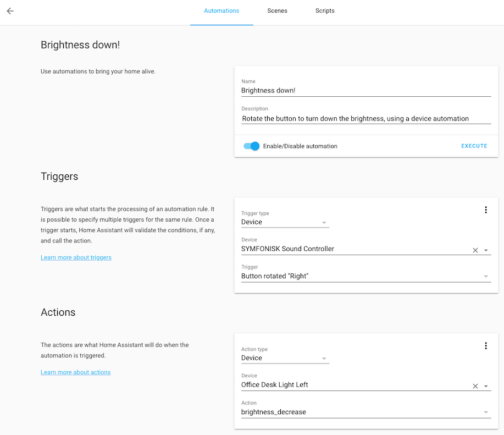The image size is (504, 435).
Task: Switch to the Scenes tab
Action: 277,10
